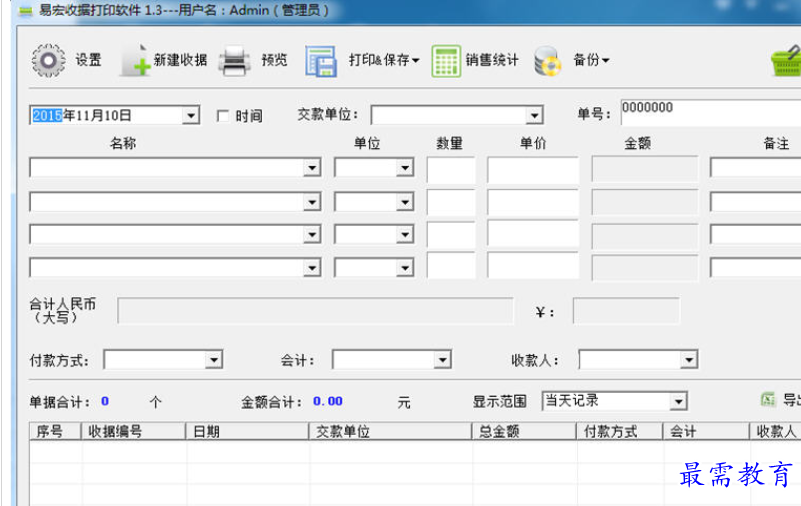Open the 会计 dropdown

(442, 360)
